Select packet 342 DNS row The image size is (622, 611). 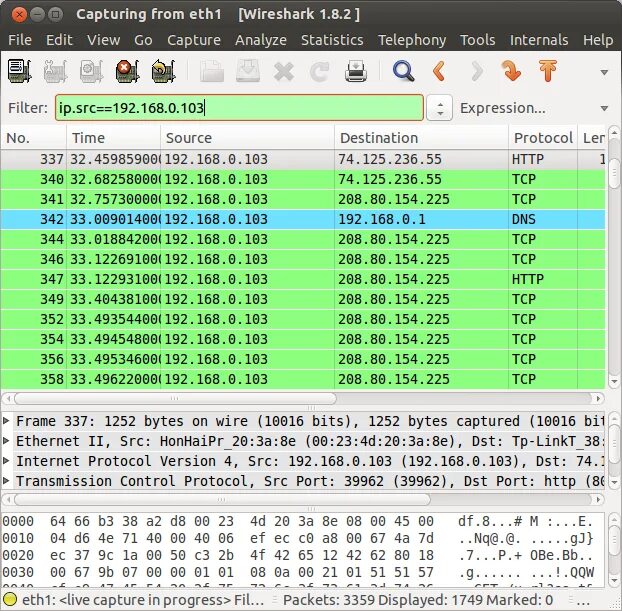(303, 219)
